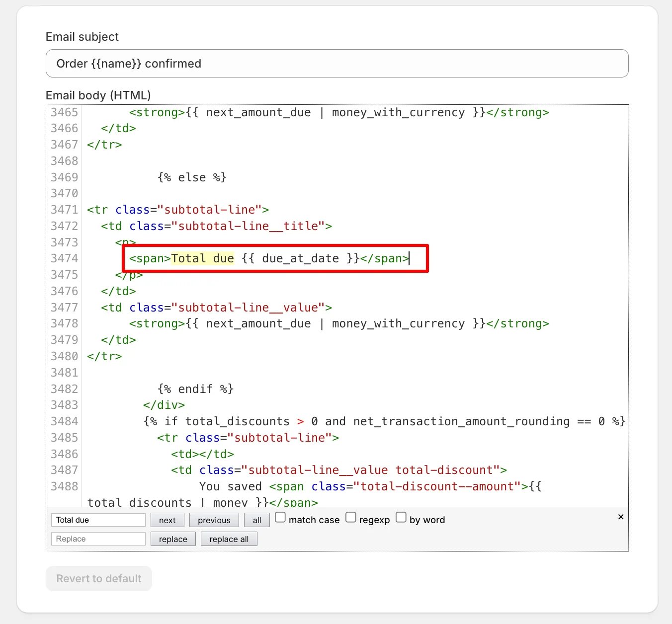This screenshot has height=624, width=672.
Task: Focus the Replace text field
Action: (x=98, y=539)
